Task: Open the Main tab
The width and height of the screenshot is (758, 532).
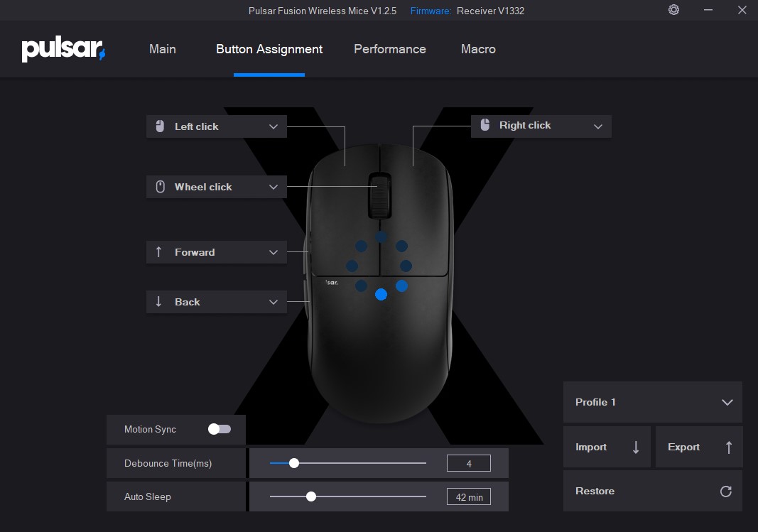Action: click(x=163, y=49)
